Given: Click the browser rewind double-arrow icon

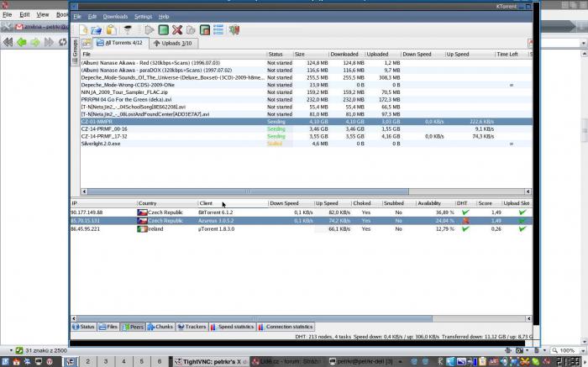Looking at the screenshot, I should pyautogui.click(x=8, y=42).
